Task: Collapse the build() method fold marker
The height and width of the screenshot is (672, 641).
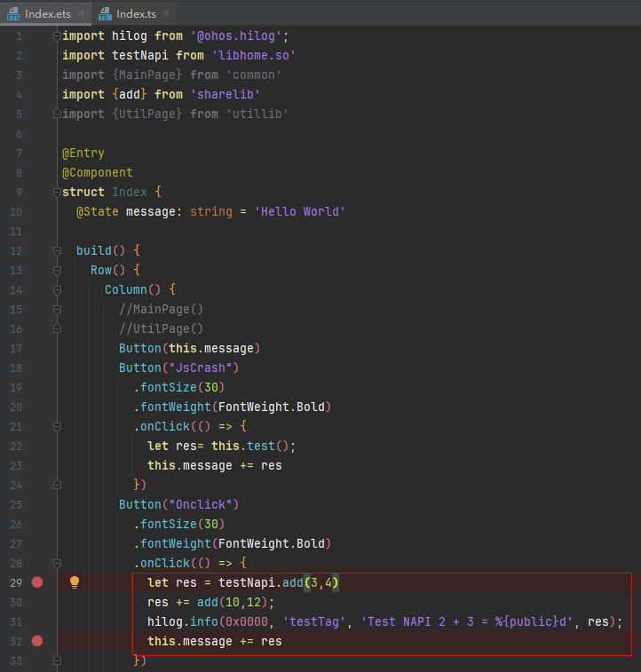Action: click(x=57, y=251)
